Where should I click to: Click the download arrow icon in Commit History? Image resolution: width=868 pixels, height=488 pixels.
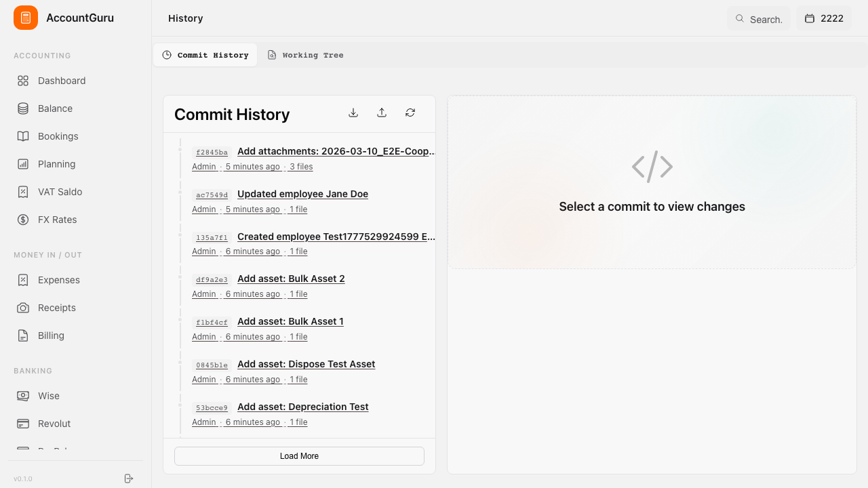coord(353,113)
